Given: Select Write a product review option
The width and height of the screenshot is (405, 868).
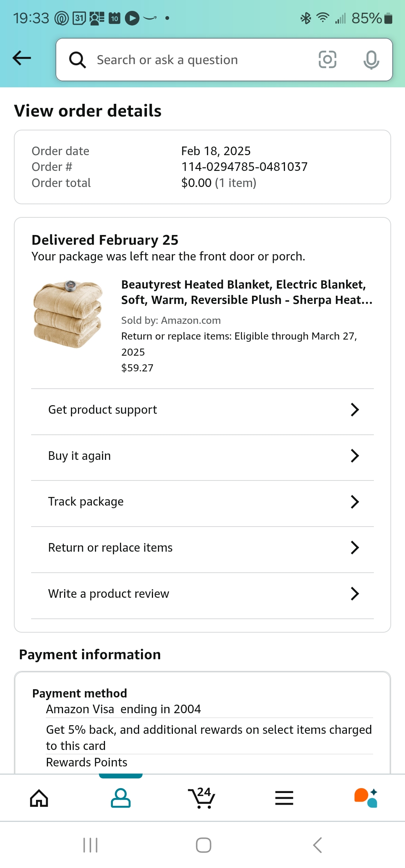Looking at the screenshot, I should [x=202, y=594].
